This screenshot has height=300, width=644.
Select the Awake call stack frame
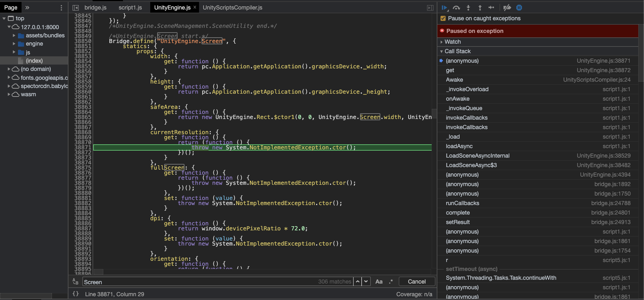pyautogui.click(x=538, y=80)
